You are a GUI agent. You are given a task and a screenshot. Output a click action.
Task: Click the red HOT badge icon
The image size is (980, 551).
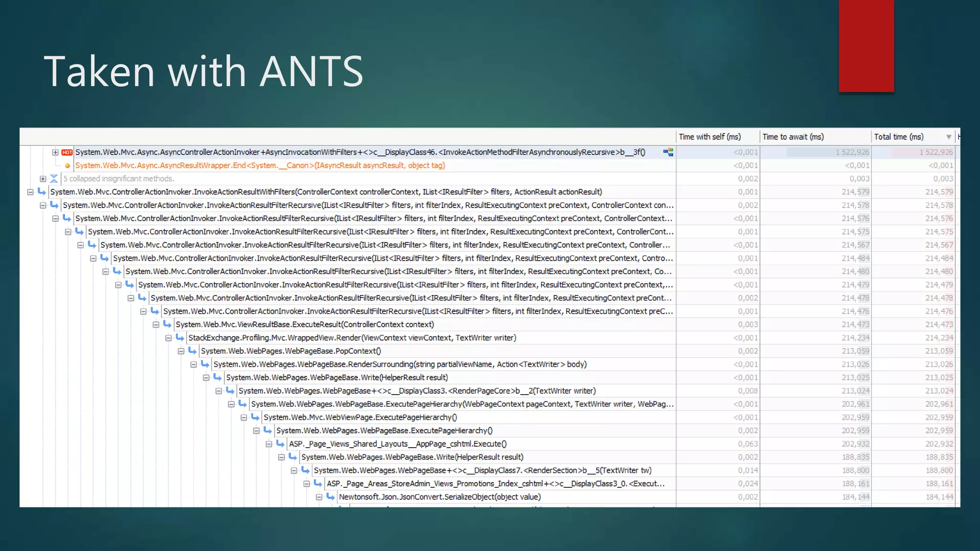point(67,153)
